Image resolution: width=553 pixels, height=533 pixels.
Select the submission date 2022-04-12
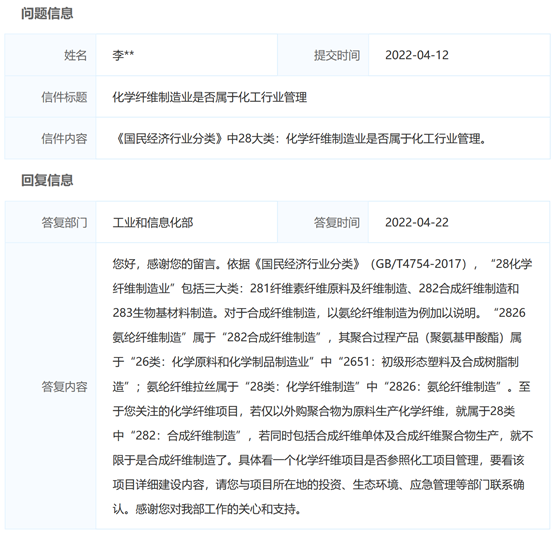[x=417, y=55]
